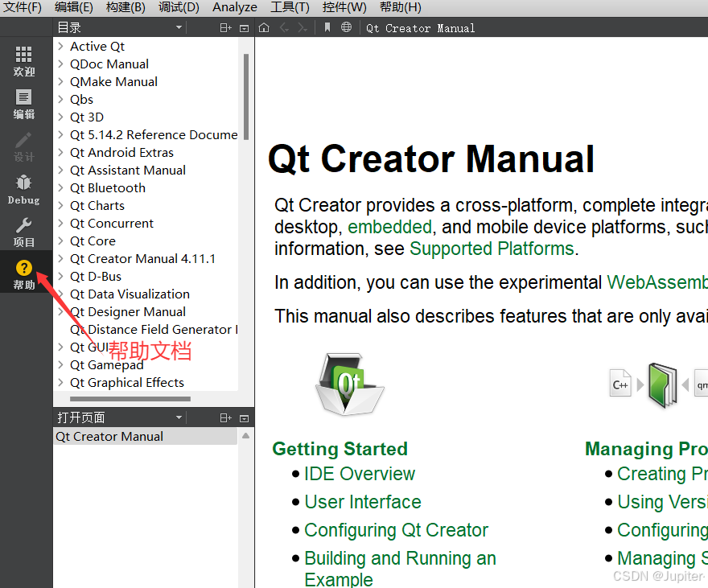Image resolution: width=708 pixels, height=588 pixels.
Task: Open the Analyze menu
Action: pos(235,7)
